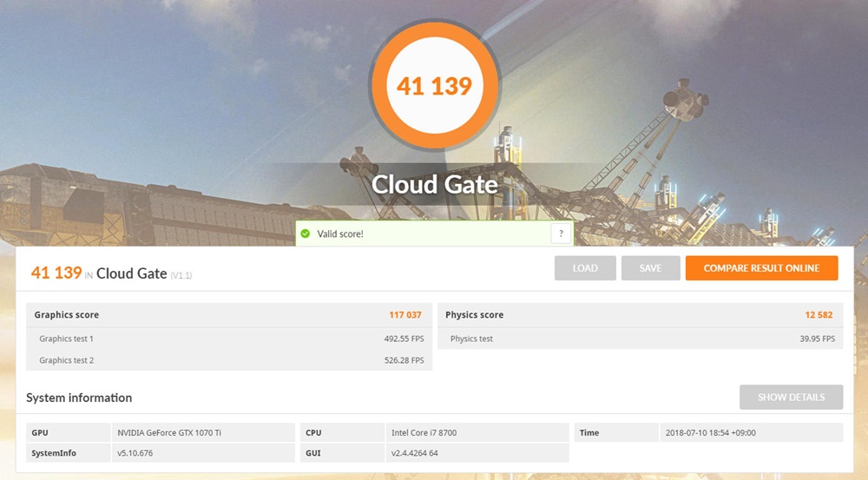Select the 39.95 FPS value
The image size is (868, 480).
click(817, 339)
